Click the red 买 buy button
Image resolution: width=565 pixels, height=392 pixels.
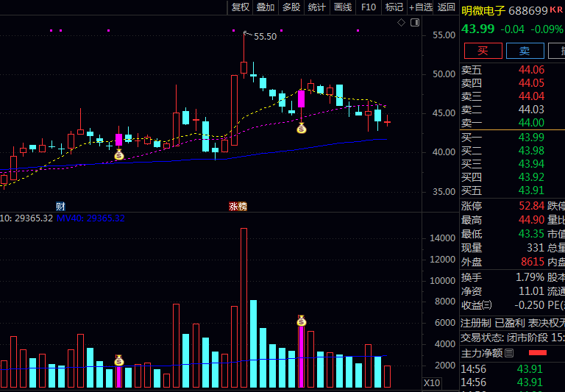pyautogui.click(x=483, y=51)
